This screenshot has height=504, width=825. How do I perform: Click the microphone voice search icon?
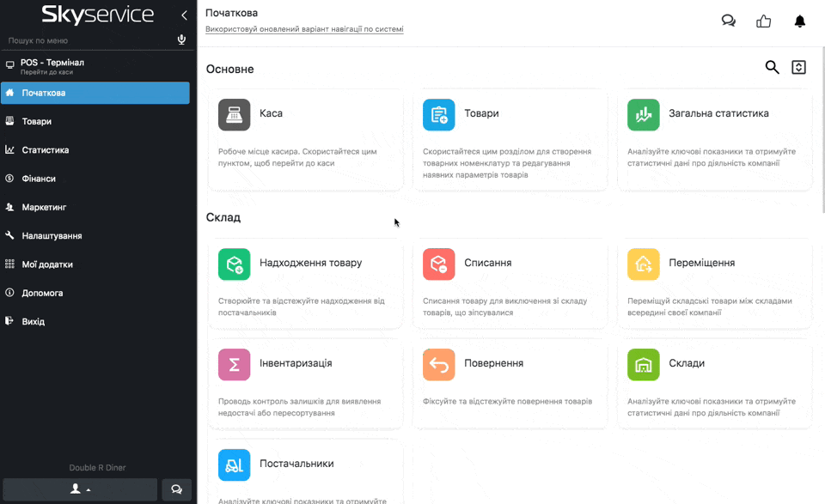181,40
